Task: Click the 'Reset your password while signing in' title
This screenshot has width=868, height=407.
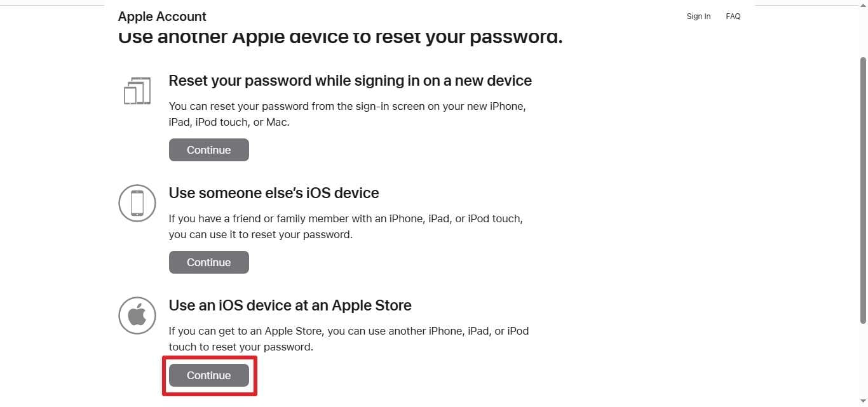Action: click(x=350, y=81)
